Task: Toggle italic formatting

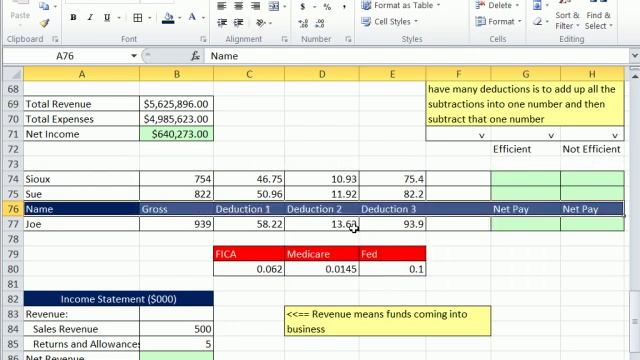Action: pyautogui.click(x=90, y=18)
